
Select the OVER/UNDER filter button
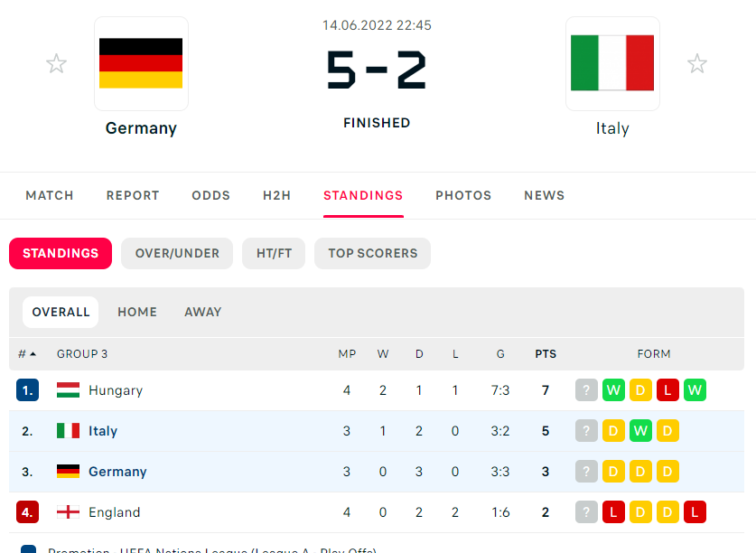pyautogui.click(x=177, y=253)
